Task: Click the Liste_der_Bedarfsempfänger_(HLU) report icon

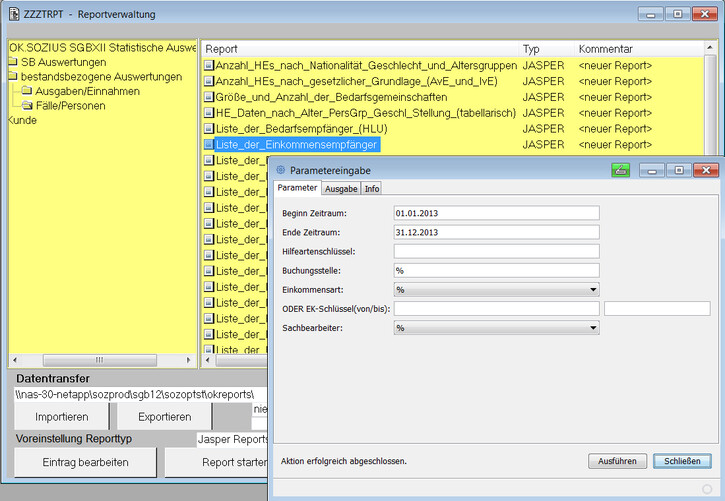Action: [x=209, y=129]
